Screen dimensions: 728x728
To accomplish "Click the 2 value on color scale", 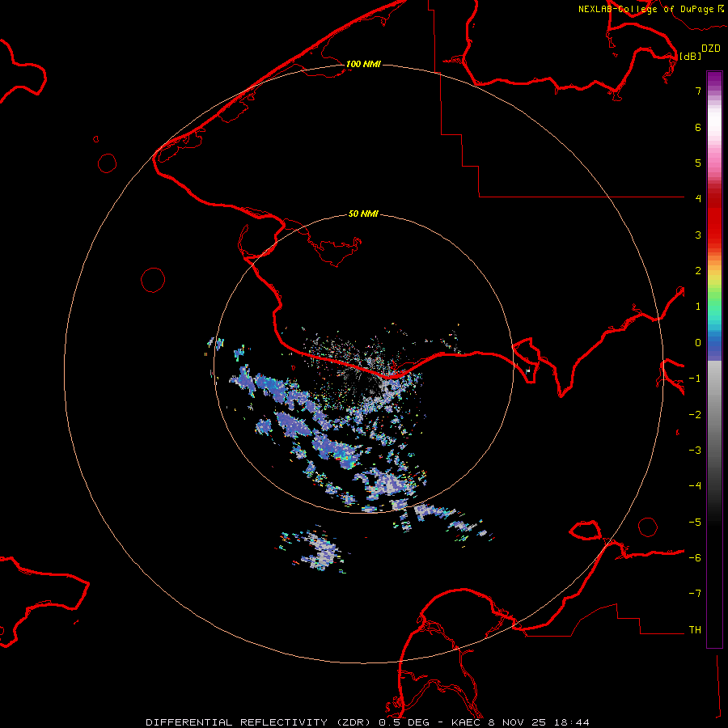I will click(x=698, y=271).
